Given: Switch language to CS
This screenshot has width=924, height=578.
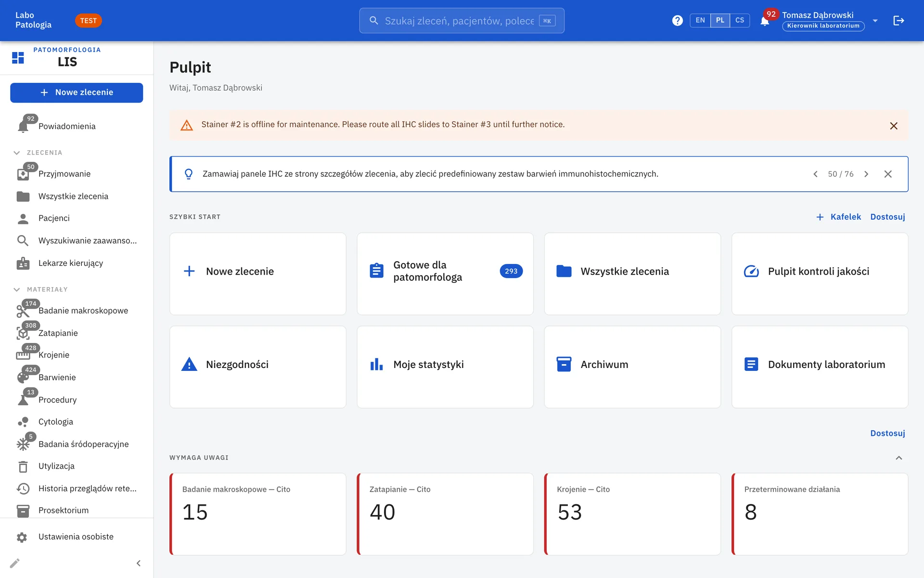Looking at the screenshot, I should [740, 20].
